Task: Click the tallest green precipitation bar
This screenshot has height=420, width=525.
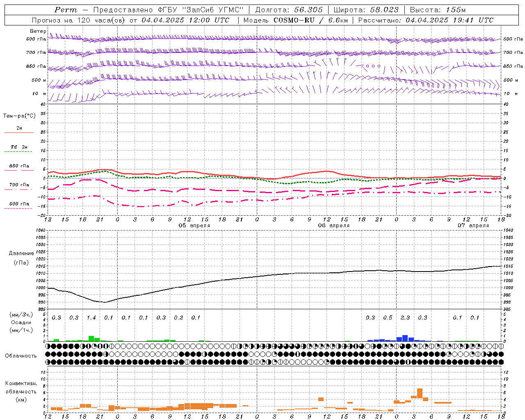Action: pos(91,339)
